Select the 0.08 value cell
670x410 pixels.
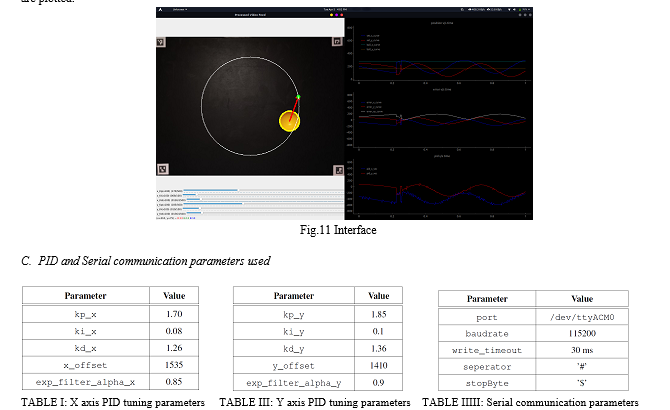(174, 331)
